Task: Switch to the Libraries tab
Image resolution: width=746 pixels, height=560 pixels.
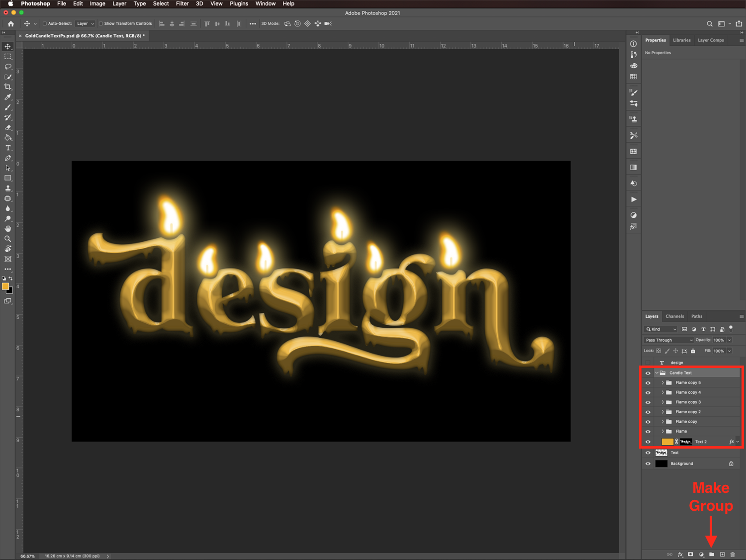Action: point(682,40)
